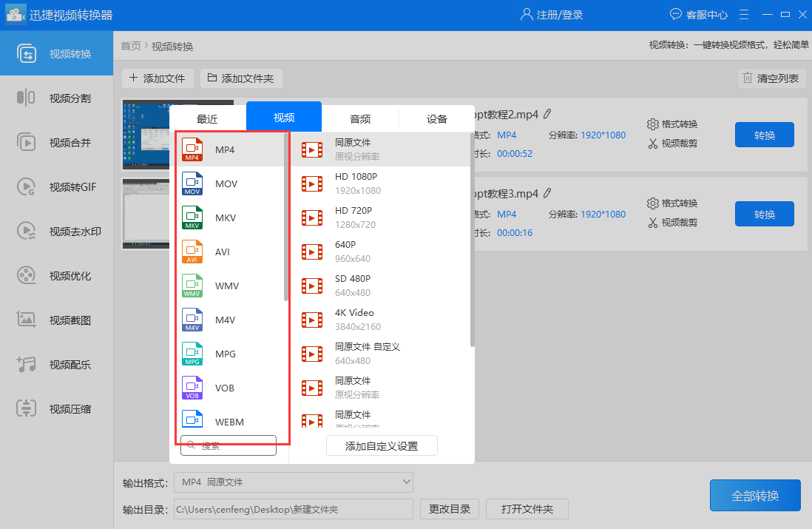The image size is (812, 529).
Task: Click 添加自定义设置 button
Action: pos(382,445)
